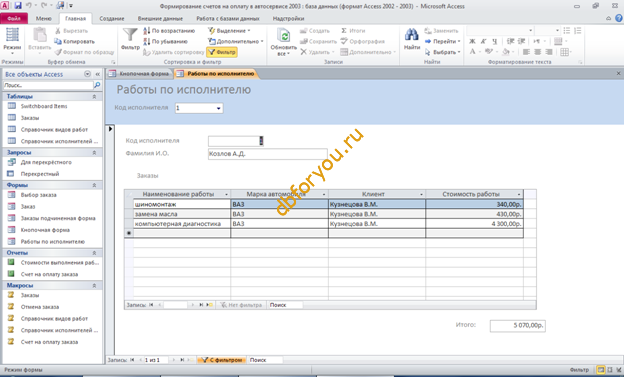The width and height of the screenshot is (624, 377).
Task: Switch to Кнопочная форма document tab
Action: click(139, 74)
